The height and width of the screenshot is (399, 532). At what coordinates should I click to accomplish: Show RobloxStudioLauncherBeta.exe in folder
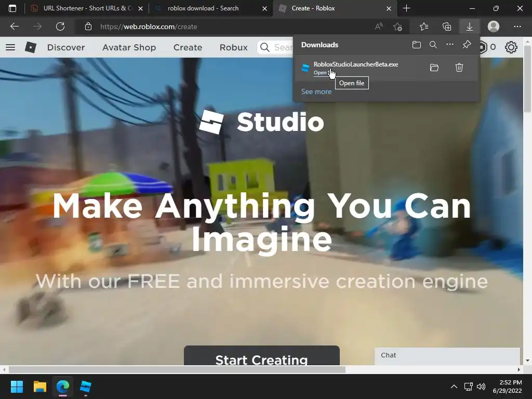tap(434, 68)
